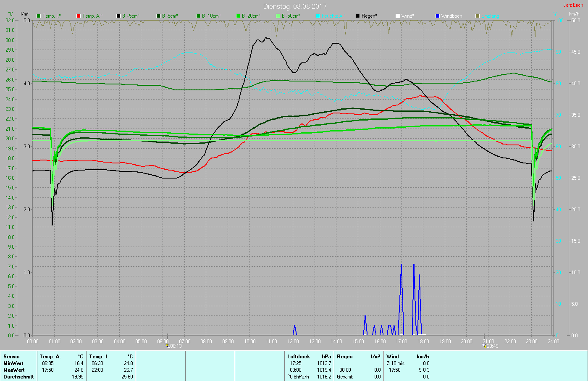Click the light green B -50cm* swatch
The image size is (588, 381).
point(278,16)
